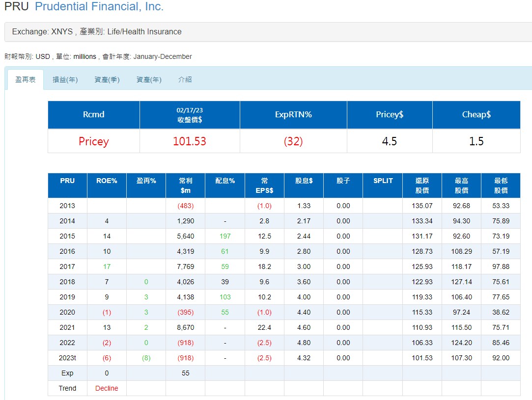
Task: Click 12.5 EPS in 2015 row
Action: 265,236
